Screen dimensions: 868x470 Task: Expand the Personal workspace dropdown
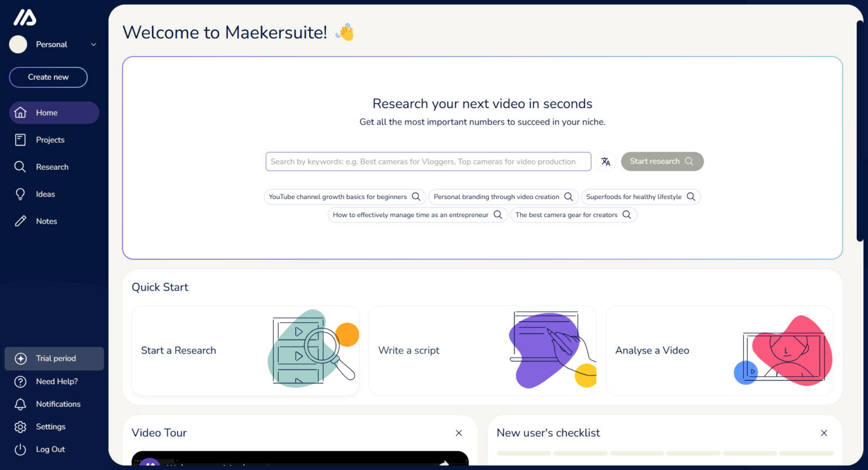pyautogui.click(x=93, y=45)
